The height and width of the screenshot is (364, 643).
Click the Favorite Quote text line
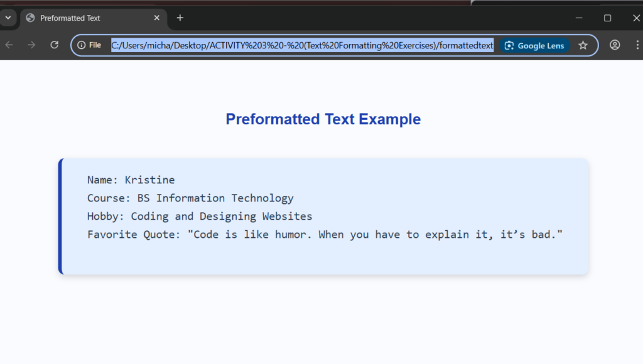325,235
